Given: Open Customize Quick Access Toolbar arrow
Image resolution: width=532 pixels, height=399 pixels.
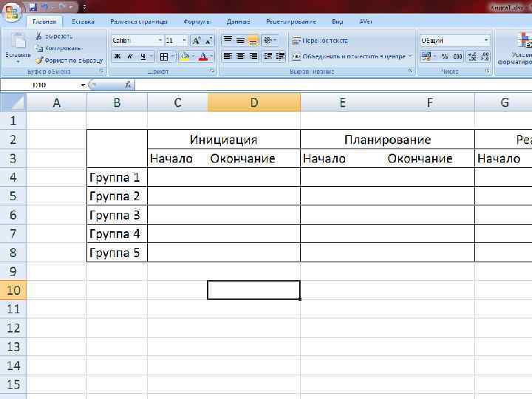Looking at the screenshot, I should pos(84,7).
